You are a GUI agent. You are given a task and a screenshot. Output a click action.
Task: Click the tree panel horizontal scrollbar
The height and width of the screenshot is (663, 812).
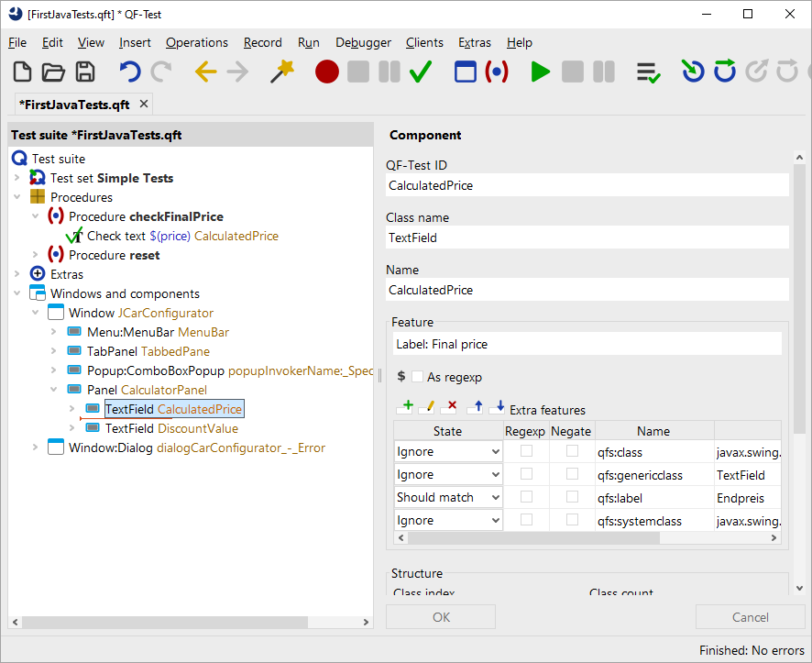[x=165, y=622]
